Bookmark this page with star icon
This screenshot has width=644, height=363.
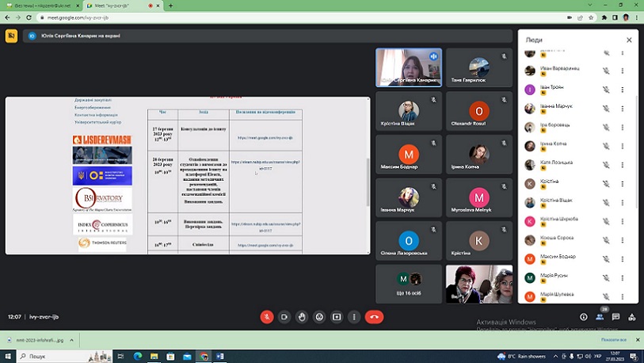(x=591, y=17)
